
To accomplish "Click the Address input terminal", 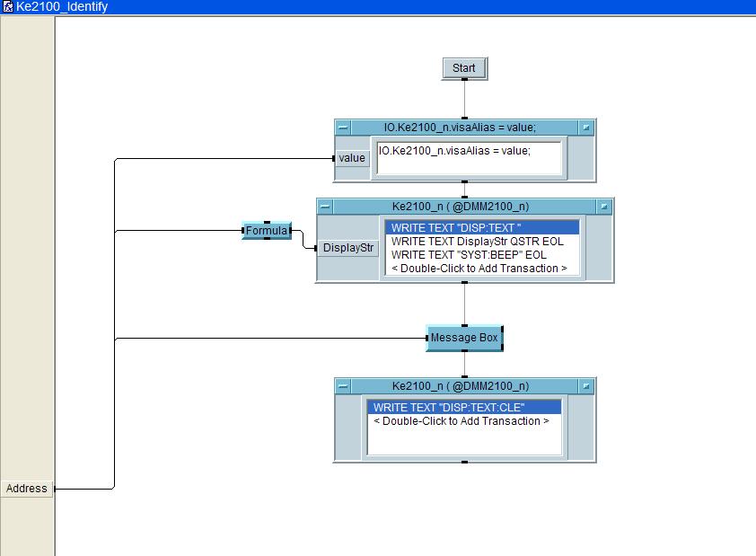I will (27, 489).
